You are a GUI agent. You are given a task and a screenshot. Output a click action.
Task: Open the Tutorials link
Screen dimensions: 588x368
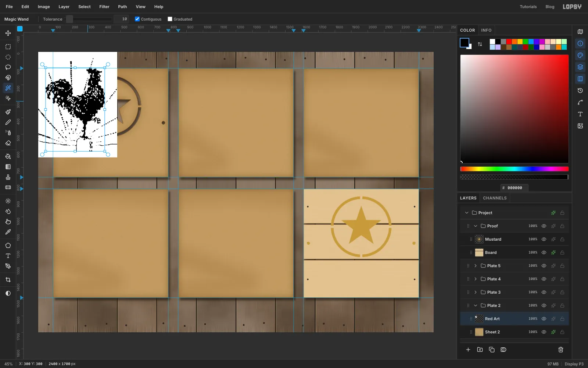[528, 7]
